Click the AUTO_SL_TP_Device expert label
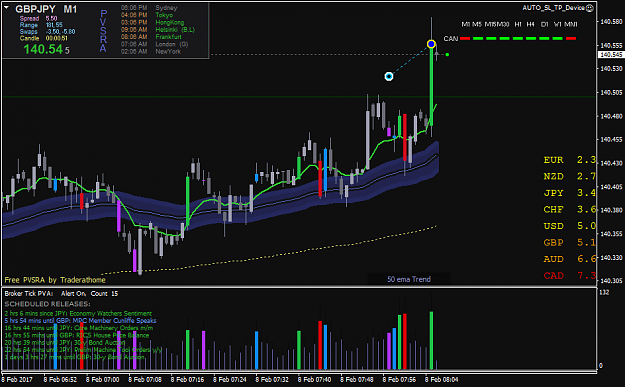The height and width of the screenshot is (387, 625). 554,8
